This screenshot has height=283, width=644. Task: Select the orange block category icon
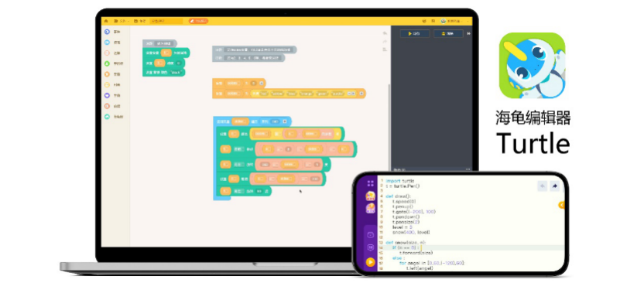[107, 74]
